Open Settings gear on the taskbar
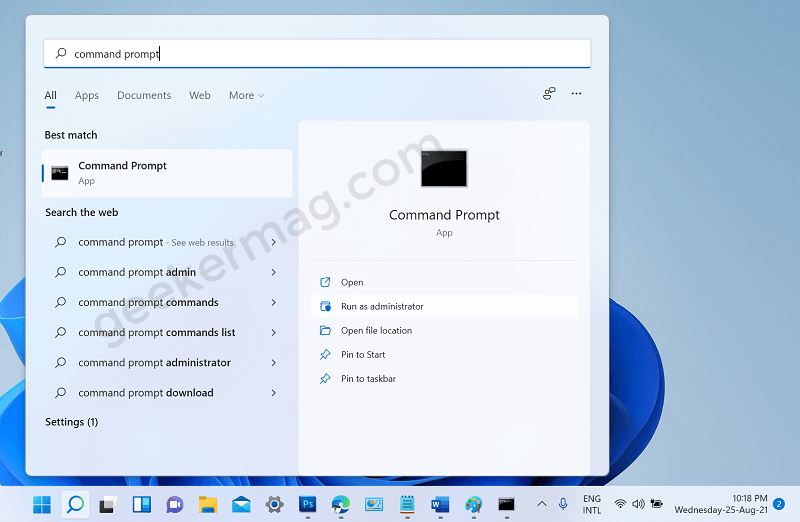The width and height of the screenshot is (800, 522). coord(274,505)
